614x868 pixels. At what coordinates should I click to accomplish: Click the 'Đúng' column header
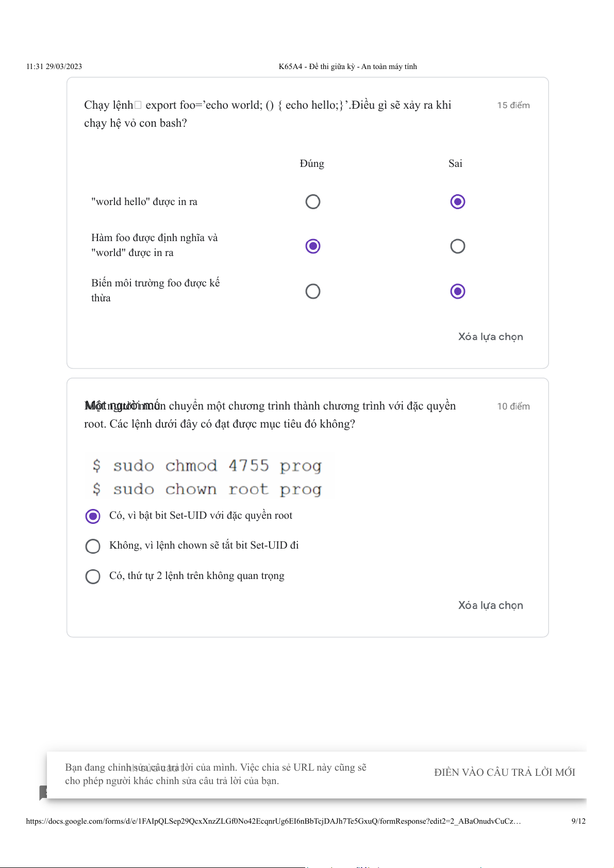(312, 164)
